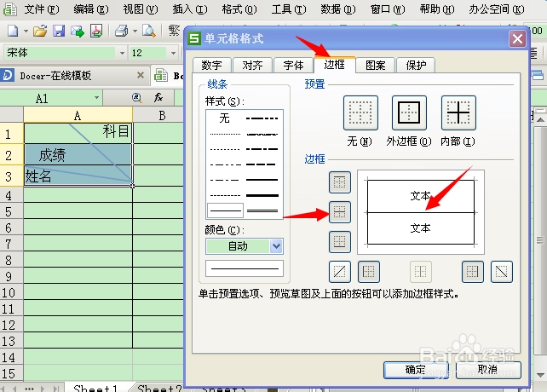Click the fx insert function icon
The image size is (547, 392).
[158, 97]
